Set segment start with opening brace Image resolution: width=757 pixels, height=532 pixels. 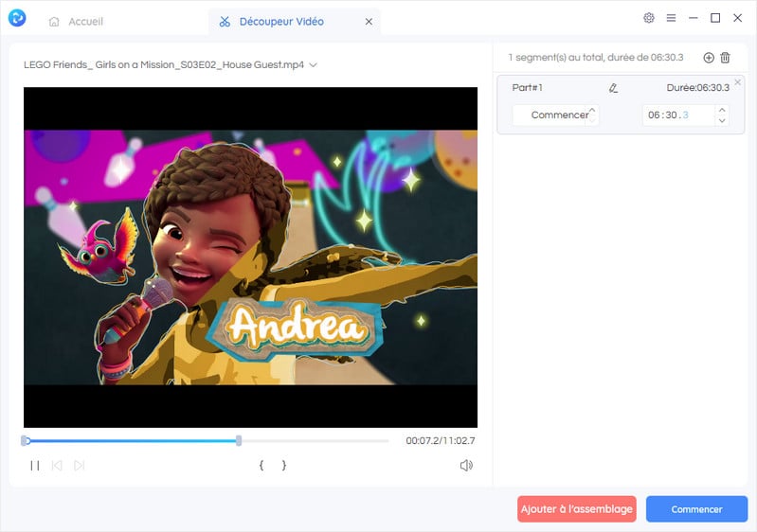point(261,466)
